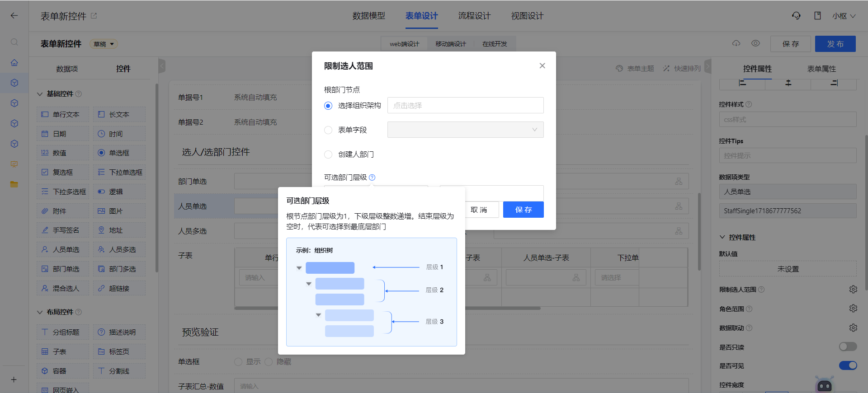Viewport: 868px width, 393px height.
Task: Switch to 流程设计 tab
Action: tap(474, 16)
